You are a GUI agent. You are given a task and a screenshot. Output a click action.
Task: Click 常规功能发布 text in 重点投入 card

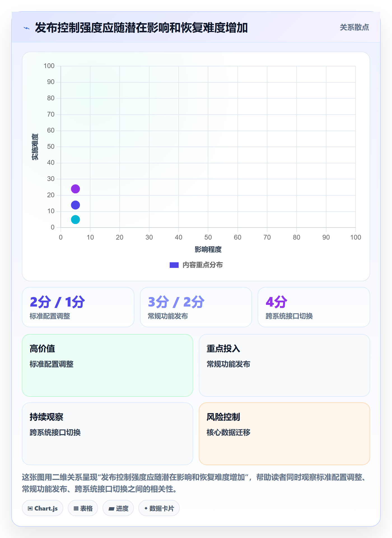pos(228,364)
